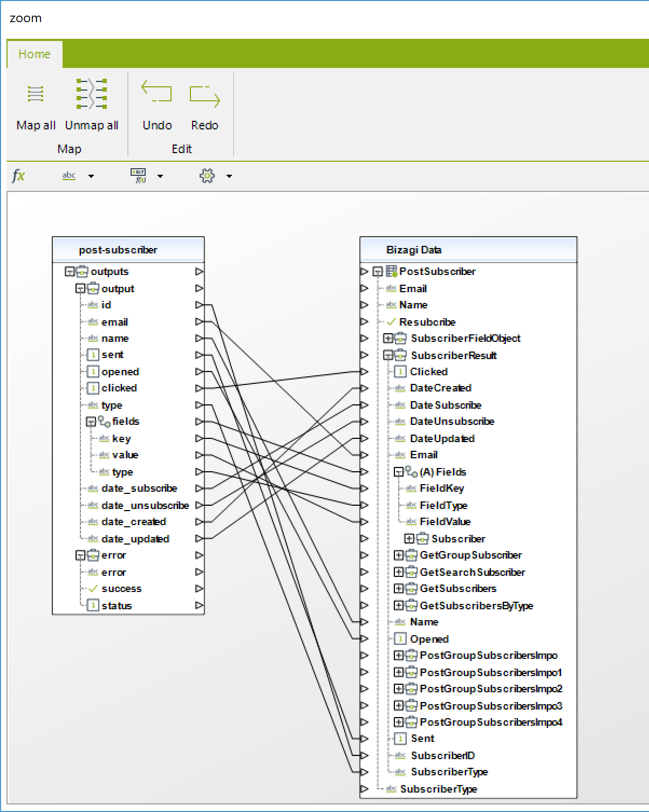Select the date_unsubscribe field
The image size is (649, 812).
[x=145, y=505]
